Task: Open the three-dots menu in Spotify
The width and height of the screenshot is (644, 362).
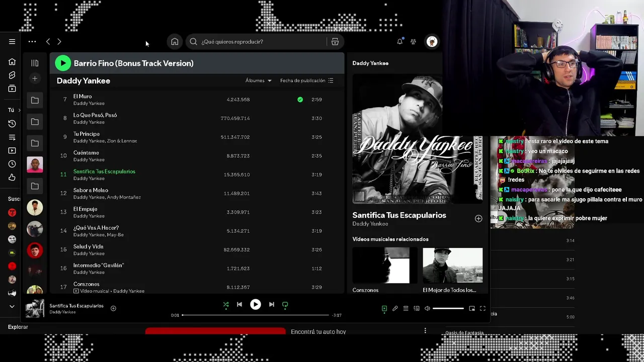Action: [x=32, y=42]
